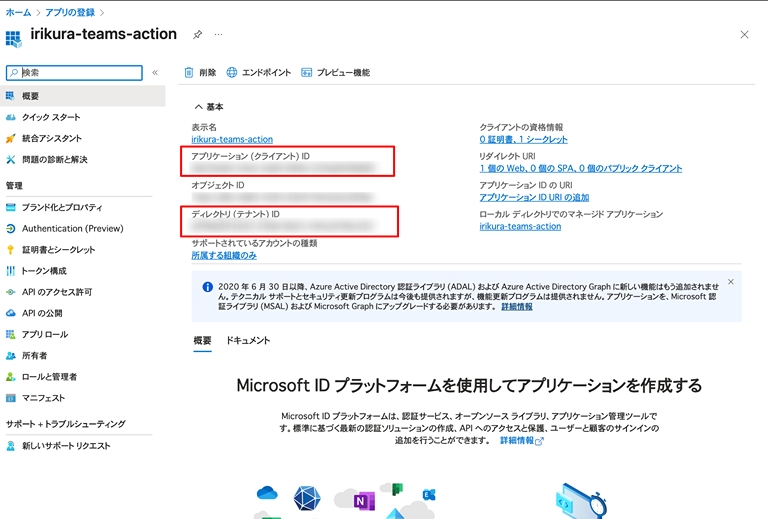This screenshot has height=519, width=768.
Task: Click the サポートされているアカウントの種類 label
Action: click(254, 243)
